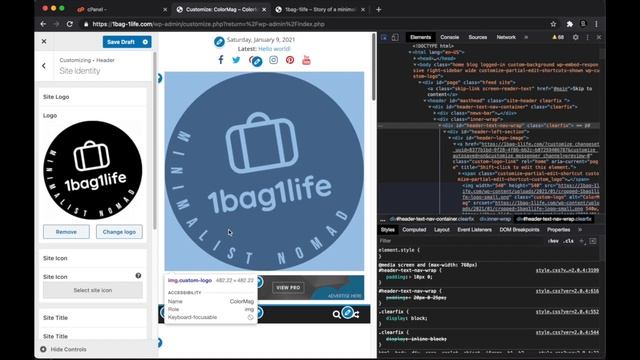Toggle the .cls element classes panel

569,241
